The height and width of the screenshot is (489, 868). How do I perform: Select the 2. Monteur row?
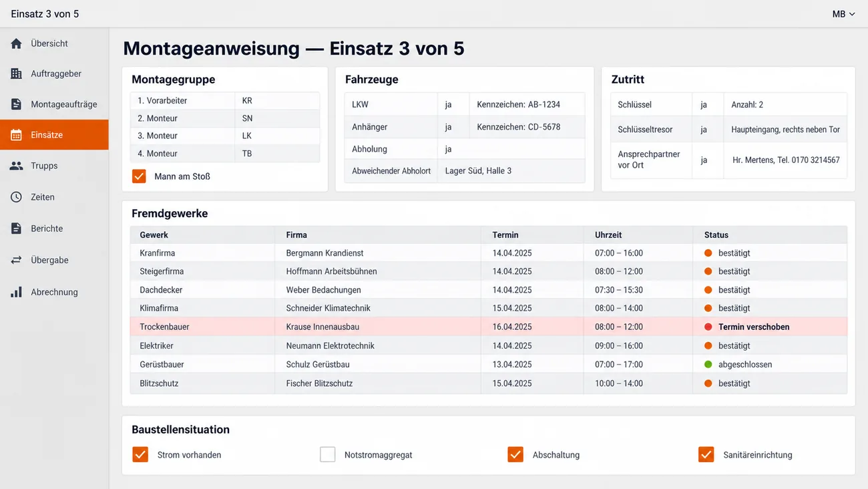[225, 118]
